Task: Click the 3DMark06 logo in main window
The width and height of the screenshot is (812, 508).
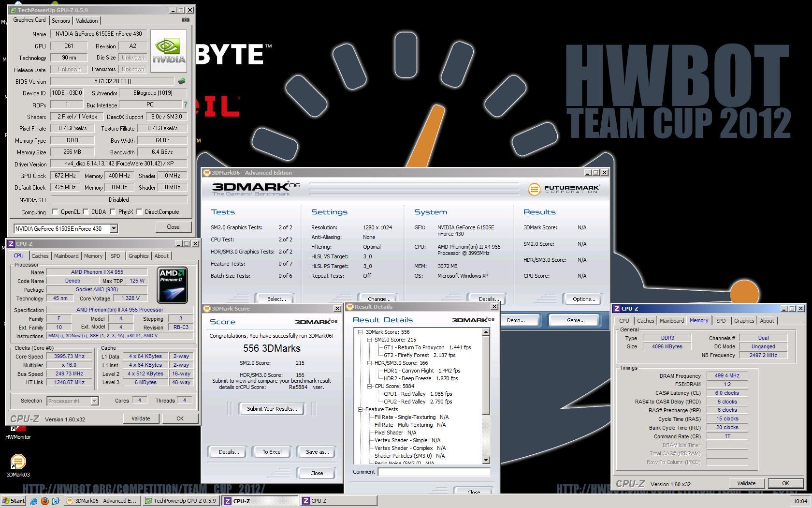Action: (256, 189)
